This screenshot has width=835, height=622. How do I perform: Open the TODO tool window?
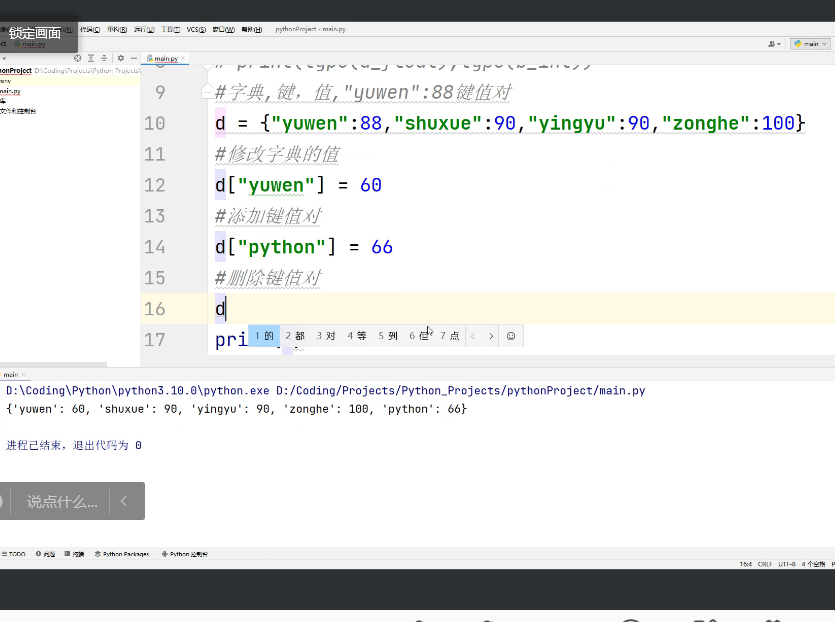tap(14, 554)
